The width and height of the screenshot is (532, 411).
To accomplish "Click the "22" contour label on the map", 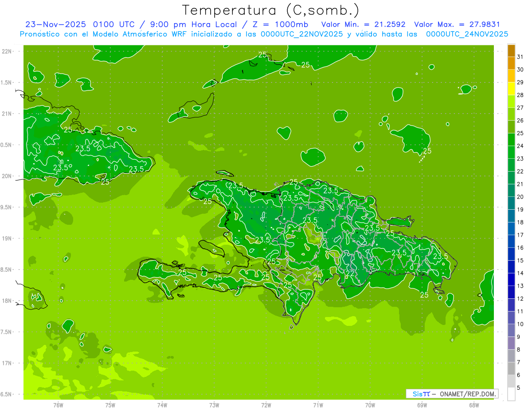I will (x=349, y=273).
